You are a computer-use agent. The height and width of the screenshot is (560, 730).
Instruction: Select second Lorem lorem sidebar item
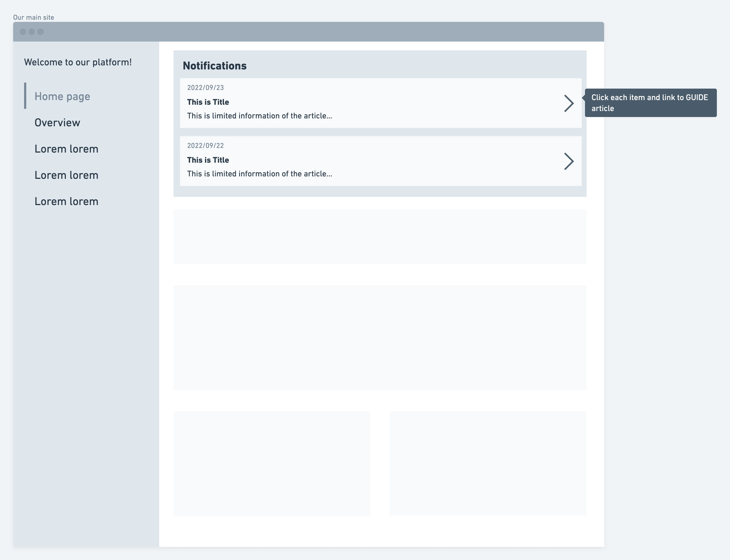[66, 175]
